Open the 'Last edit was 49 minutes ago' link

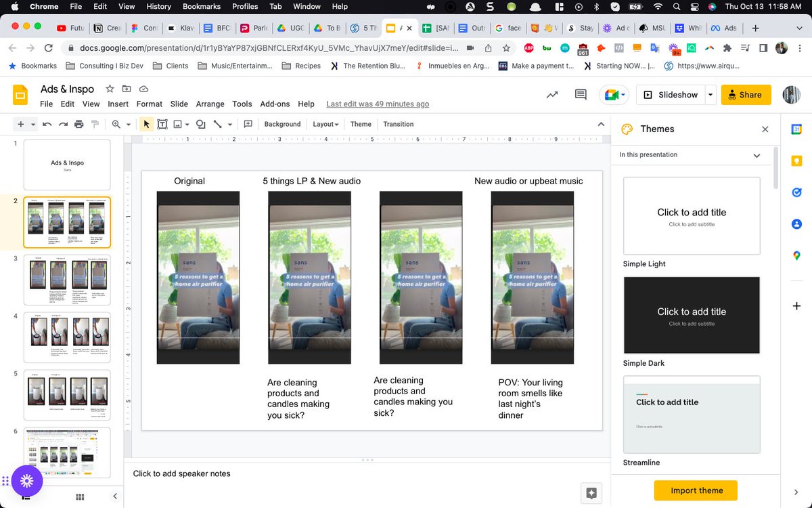[378, 104]
